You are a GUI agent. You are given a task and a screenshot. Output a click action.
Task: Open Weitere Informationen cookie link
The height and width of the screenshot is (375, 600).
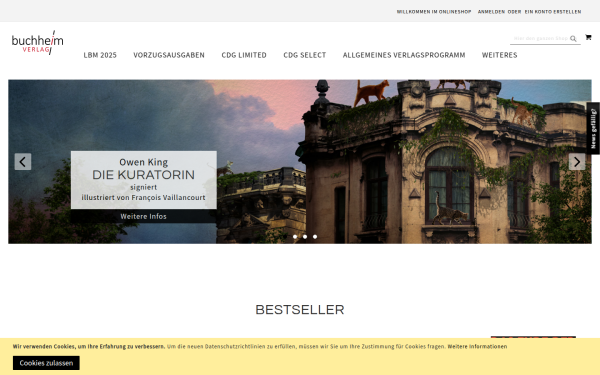click(477, 347)
